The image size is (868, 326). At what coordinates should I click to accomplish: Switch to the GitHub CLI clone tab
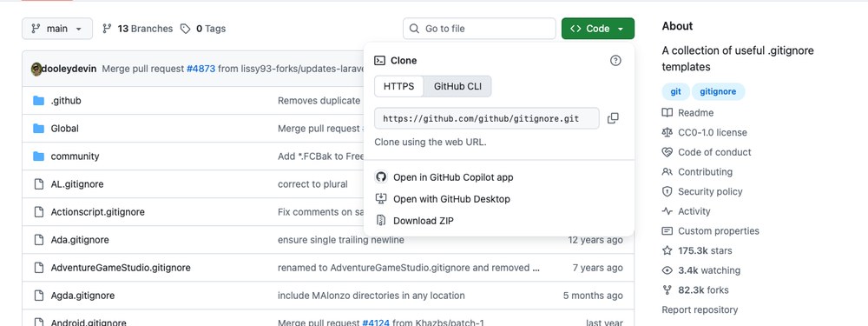coord(457,86)
